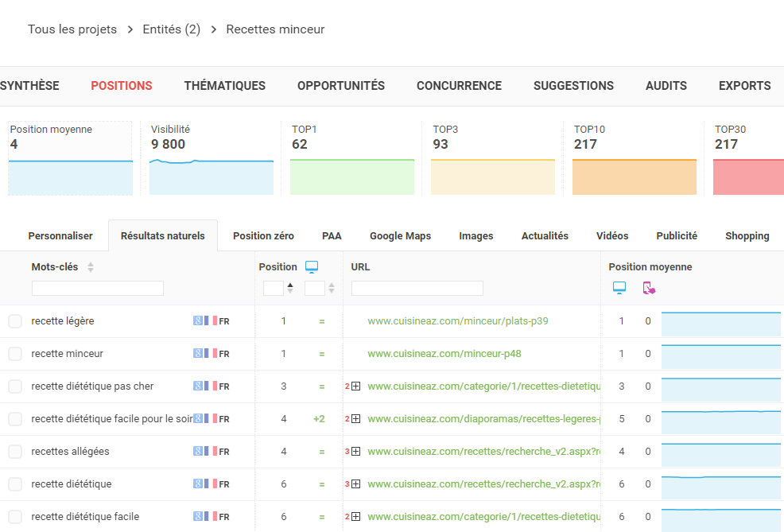The width and height of the screenshot is (784, 532).
Task: Open the diaporamas/recettes-legeres URL
Action: 483,418
